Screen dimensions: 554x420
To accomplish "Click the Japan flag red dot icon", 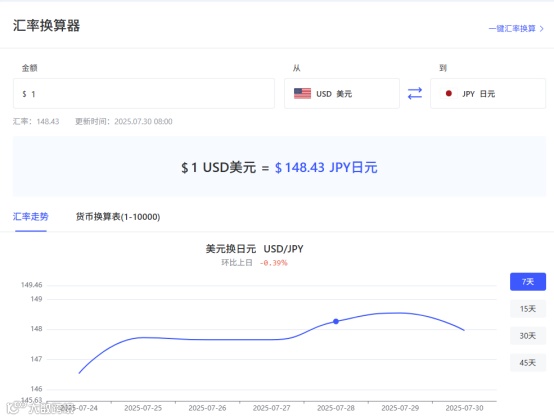I will pyautogui.click(x=449, y=94).
